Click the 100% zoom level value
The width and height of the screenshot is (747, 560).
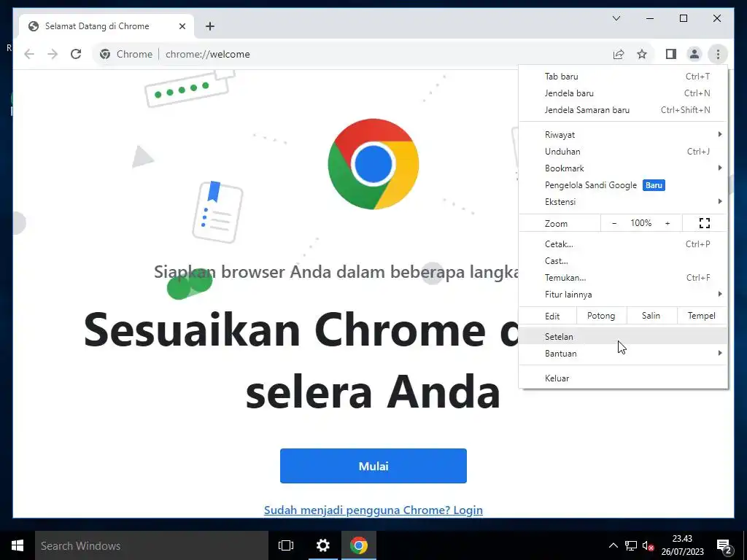[640, 223]
